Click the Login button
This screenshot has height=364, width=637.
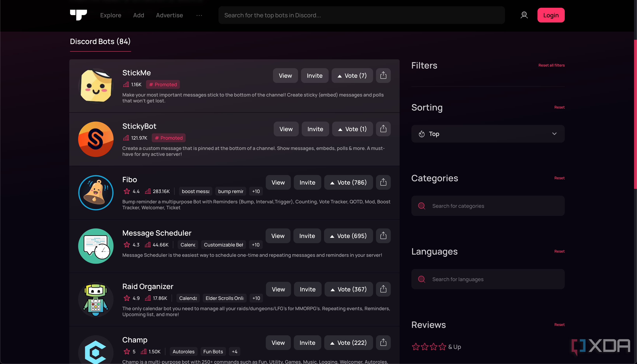pos(551,15)
